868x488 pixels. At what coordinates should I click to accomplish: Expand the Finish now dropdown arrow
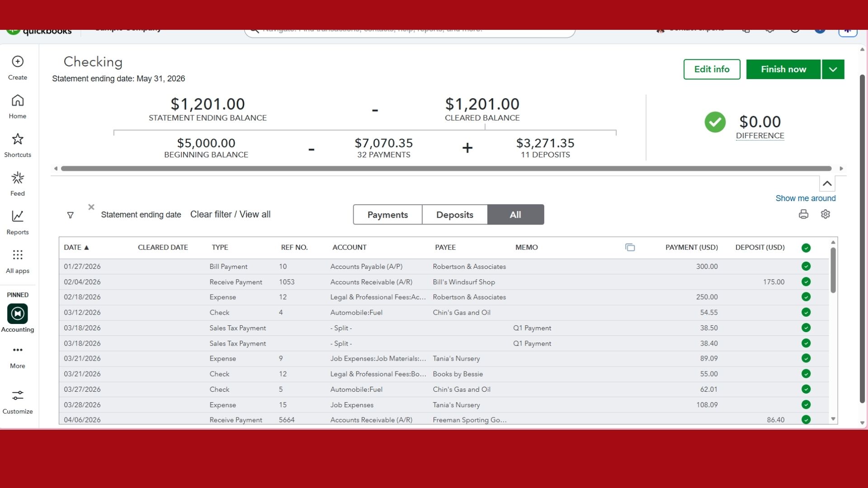click(833, 69)
